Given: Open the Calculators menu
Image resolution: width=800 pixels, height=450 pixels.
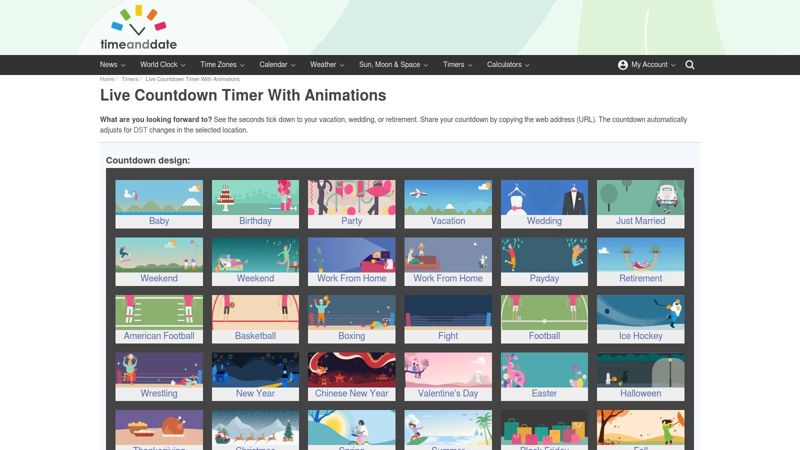Looking at the screenshot, I should pyautogui.click(x=508, y=65).
